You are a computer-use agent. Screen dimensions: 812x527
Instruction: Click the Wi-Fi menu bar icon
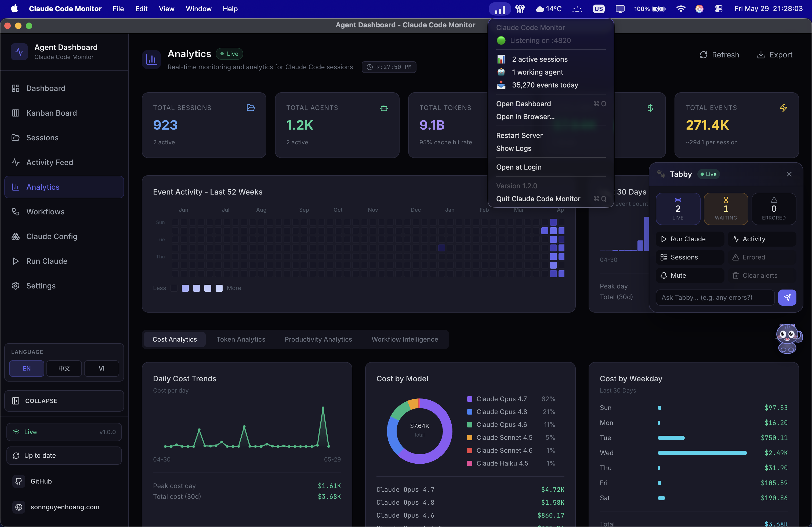coord(680,9)
